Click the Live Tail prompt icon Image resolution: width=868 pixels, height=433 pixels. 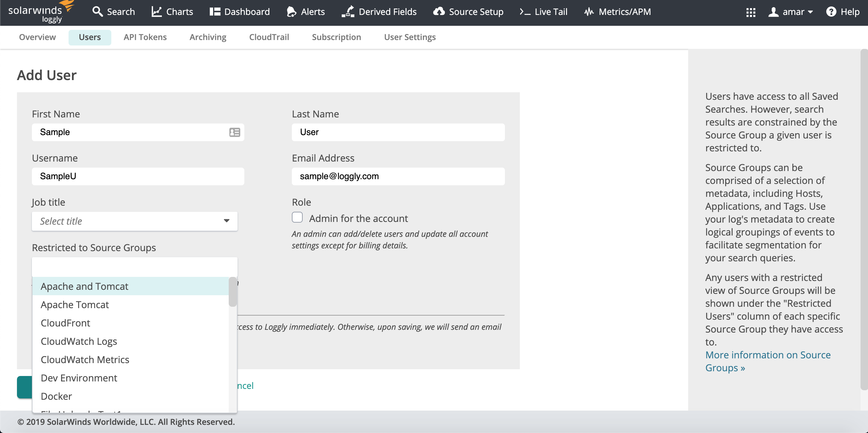tap(525, 12)
